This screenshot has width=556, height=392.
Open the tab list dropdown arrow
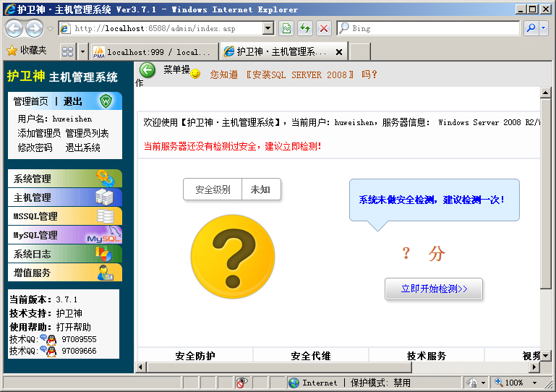coord(82,52)
